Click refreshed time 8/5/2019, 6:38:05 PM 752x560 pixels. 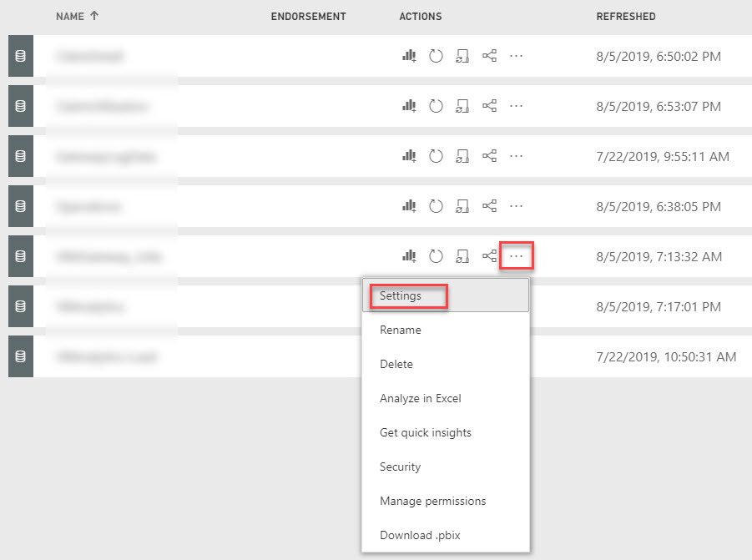(659, 207)
